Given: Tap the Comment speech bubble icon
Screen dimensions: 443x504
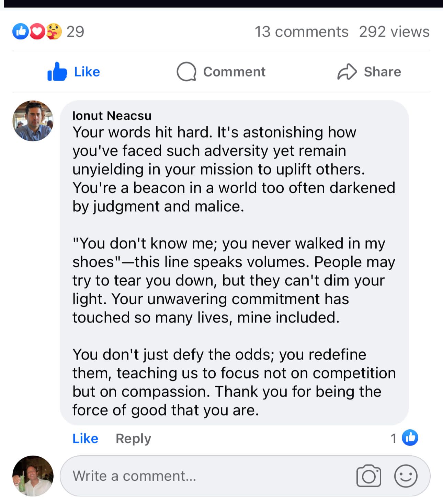Looking at the screenshot, I should [186, 72].
